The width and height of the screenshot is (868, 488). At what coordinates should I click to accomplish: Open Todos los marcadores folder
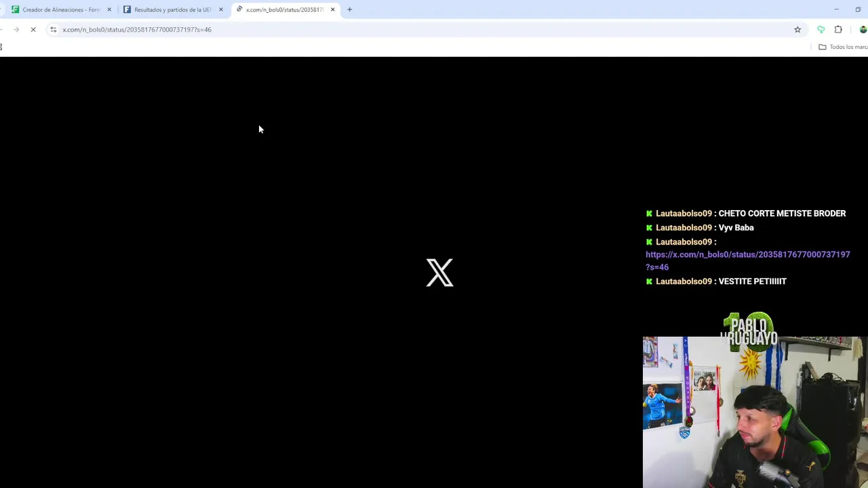click(x=843, y=47)
